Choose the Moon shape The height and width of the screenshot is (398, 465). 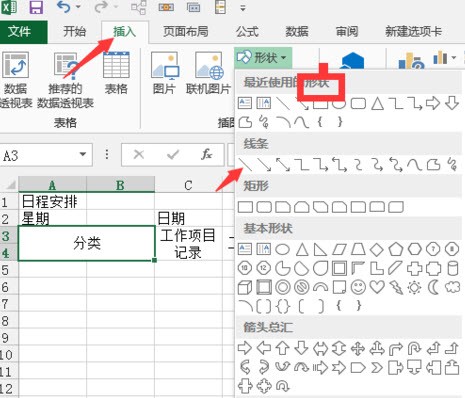pyautogui.click(x=433, y=287)
